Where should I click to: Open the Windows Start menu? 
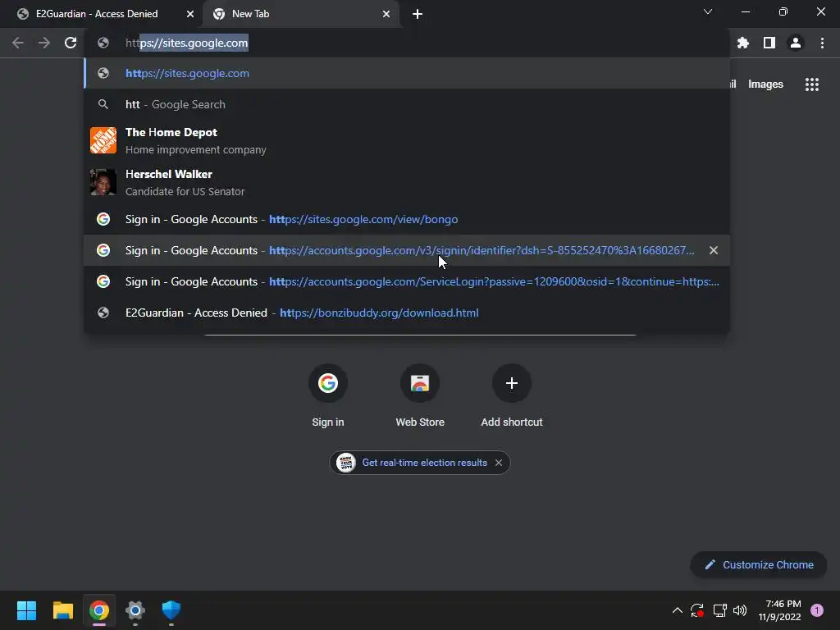tap(27, 610)
